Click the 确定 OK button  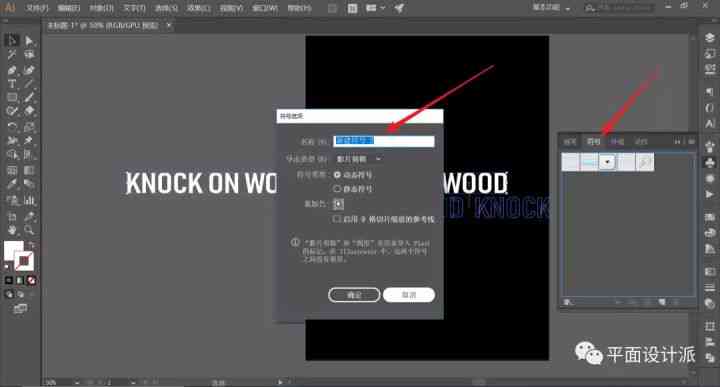click(354, 295)
